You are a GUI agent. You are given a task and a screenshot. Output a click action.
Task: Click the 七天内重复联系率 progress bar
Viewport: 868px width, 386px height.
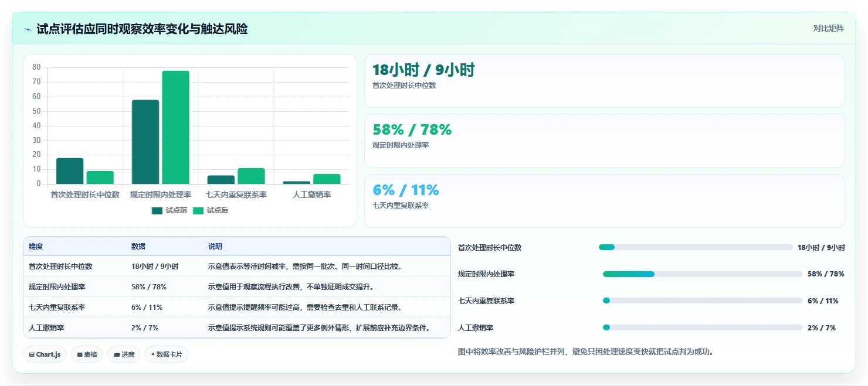tap(703, 300)
